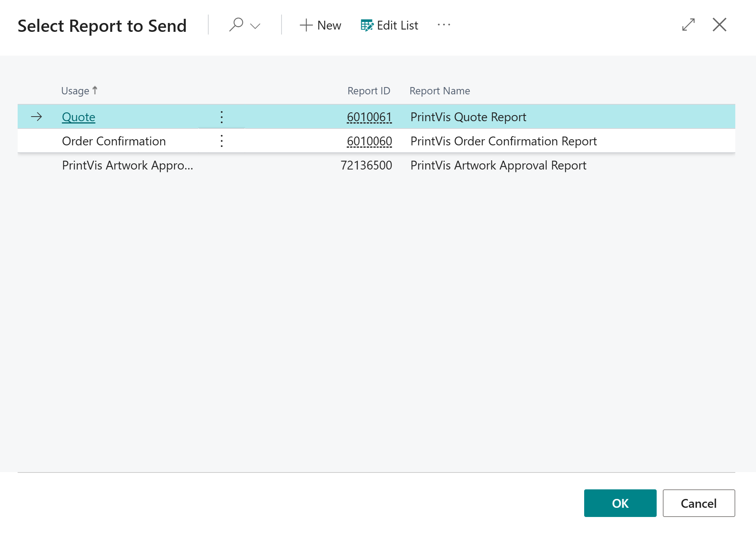Viewport: 756px width, 535px height.
Task: Select PrintVis Artwork Approval Report cell
Action: (498, 165)
